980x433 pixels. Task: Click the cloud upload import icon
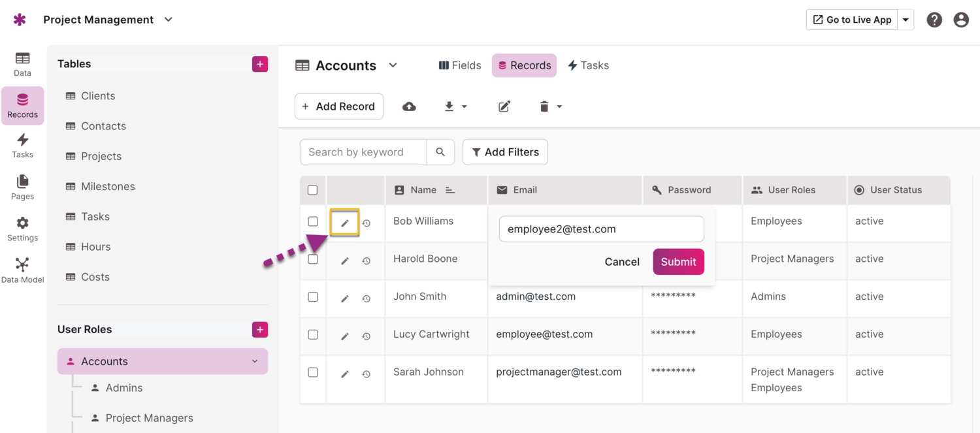tap(409, 106)
